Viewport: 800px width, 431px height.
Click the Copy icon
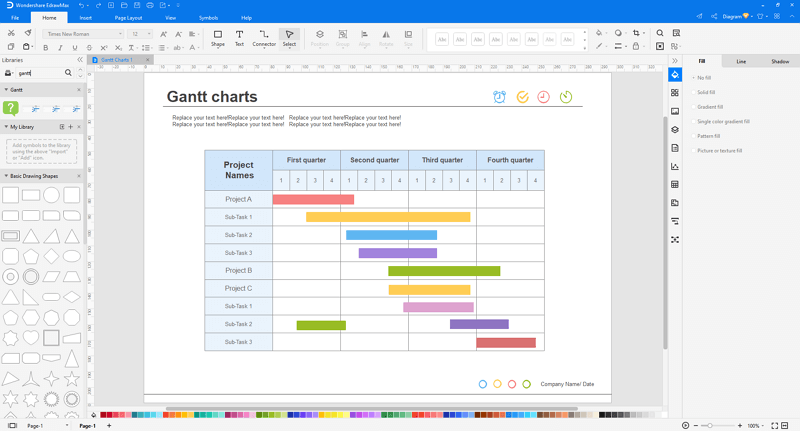(11, 47)
